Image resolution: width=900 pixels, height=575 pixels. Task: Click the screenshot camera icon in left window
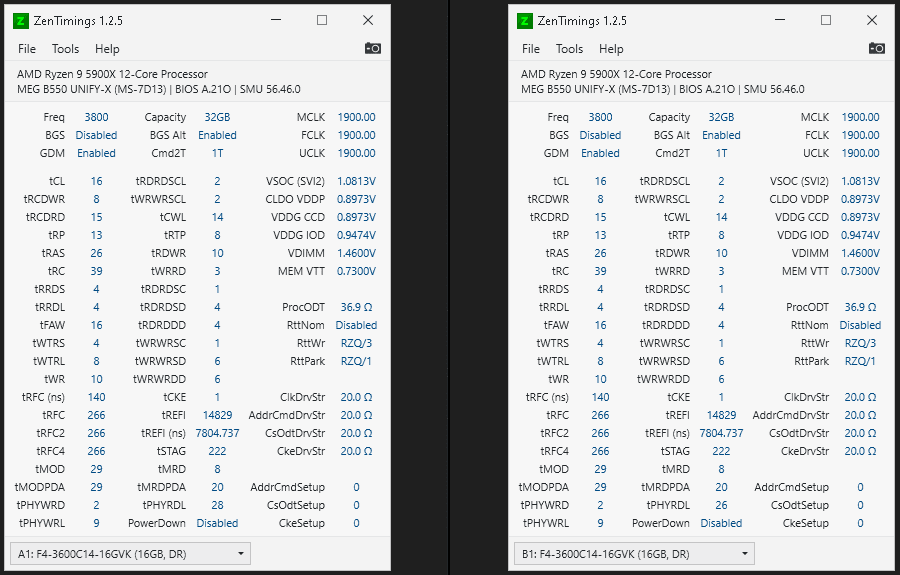click(x=373, y=48)
